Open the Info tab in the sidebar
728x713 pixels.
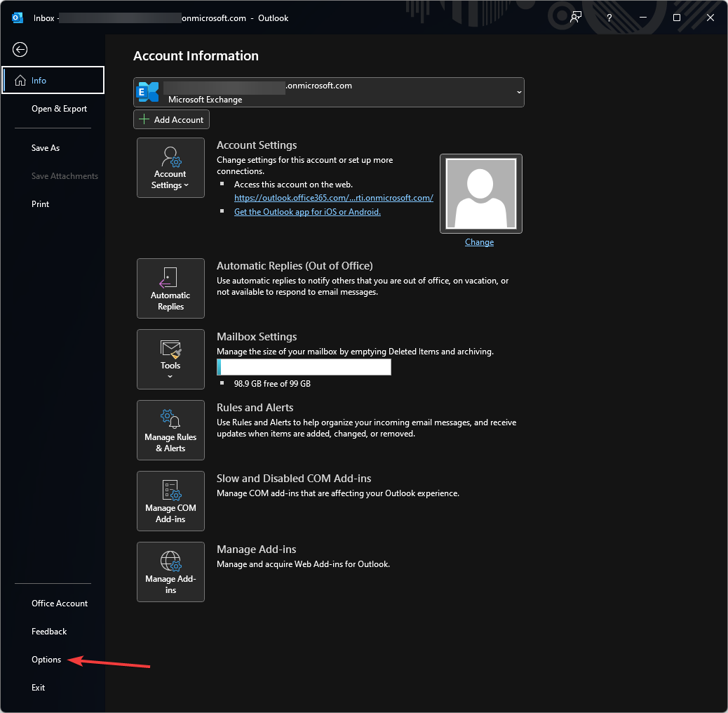[53, 80]
